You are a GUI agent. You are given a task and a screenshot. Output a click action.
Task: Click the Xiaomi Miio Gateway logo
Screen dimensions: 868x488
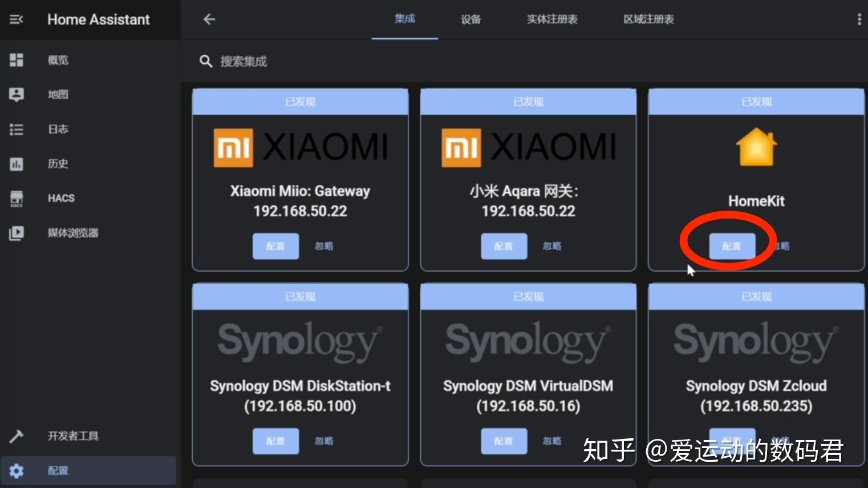click(301, 147)
